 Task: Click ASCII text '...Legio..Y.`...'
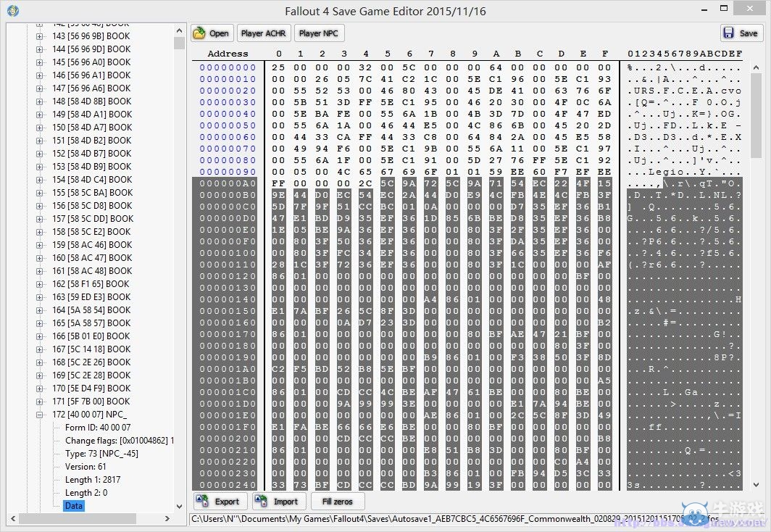684,172
